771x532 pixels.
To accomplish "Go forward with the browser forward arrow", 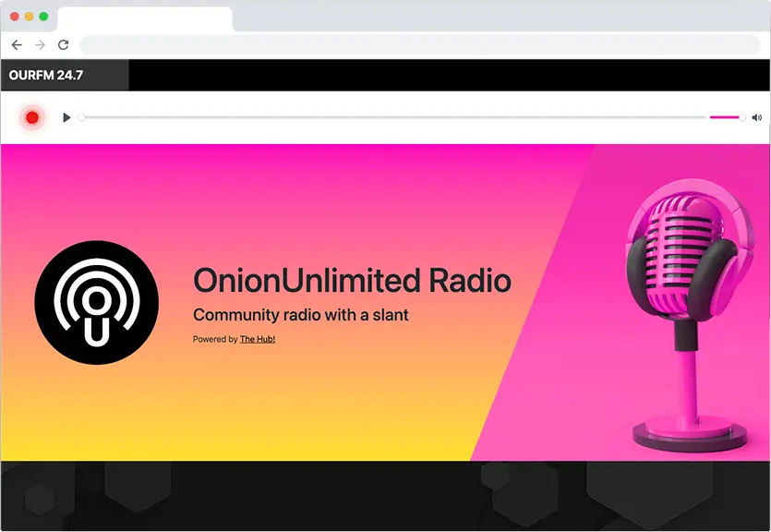I will 40,44.
